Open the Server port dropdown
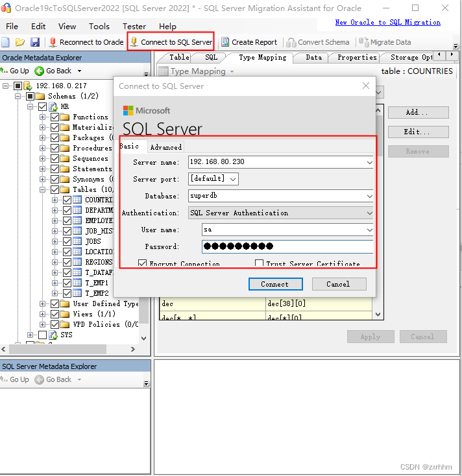Screen dimensions: 462x476 (x=233, y=179)
